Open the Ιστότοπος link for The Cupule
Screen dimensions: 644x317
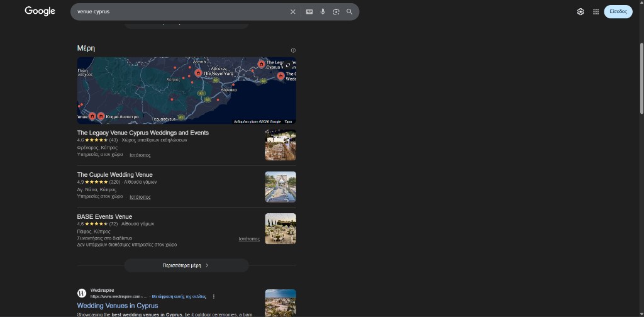[140, 197]
